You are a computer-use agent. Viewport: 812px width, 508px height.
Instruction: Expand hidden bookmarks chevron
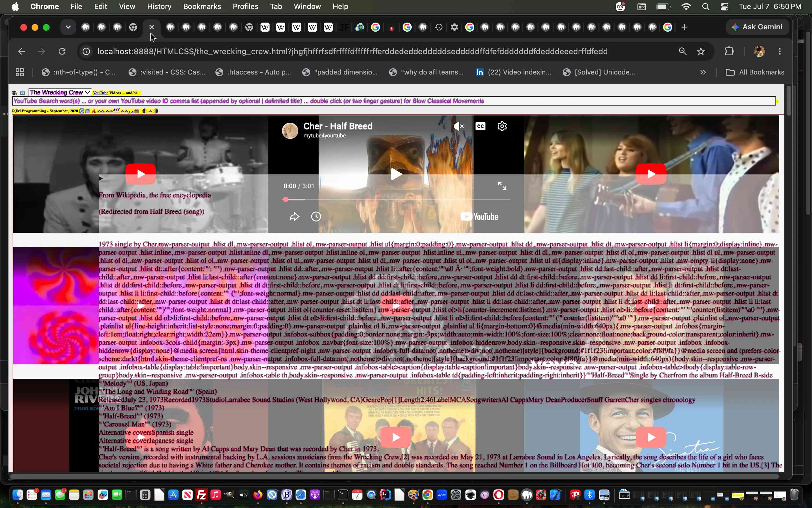(x=703, y=72)
